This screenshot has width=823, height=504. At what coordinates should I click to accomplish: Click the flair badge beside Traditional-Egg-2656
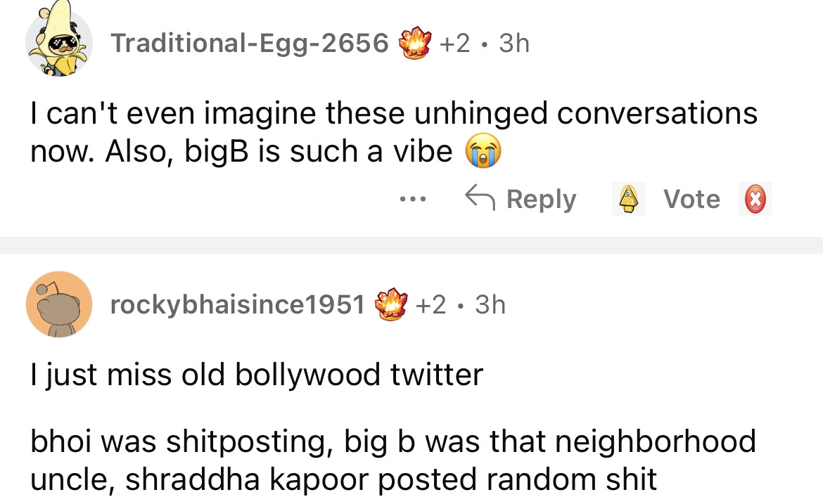click(x=414, y=44)
